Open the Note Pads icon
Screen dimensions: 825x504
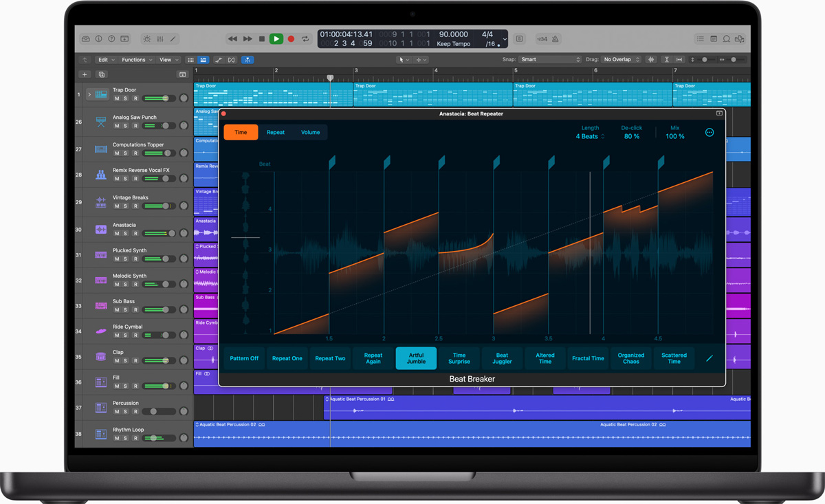coord(714,39)
